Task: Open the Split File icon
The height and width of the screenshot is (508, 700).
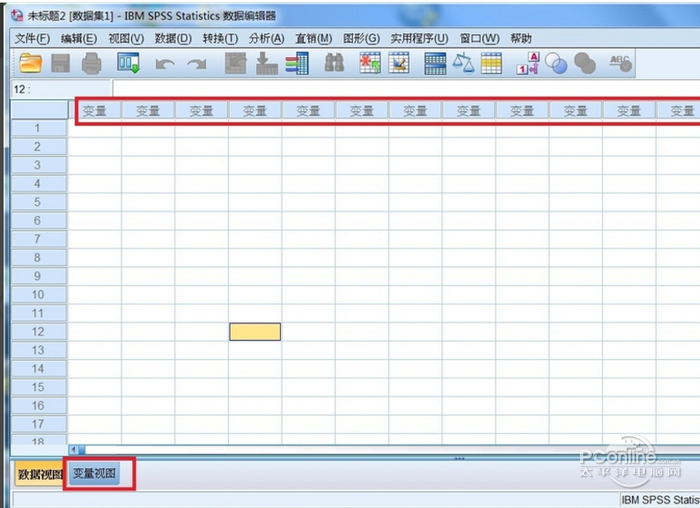Action: click(435, 63)
